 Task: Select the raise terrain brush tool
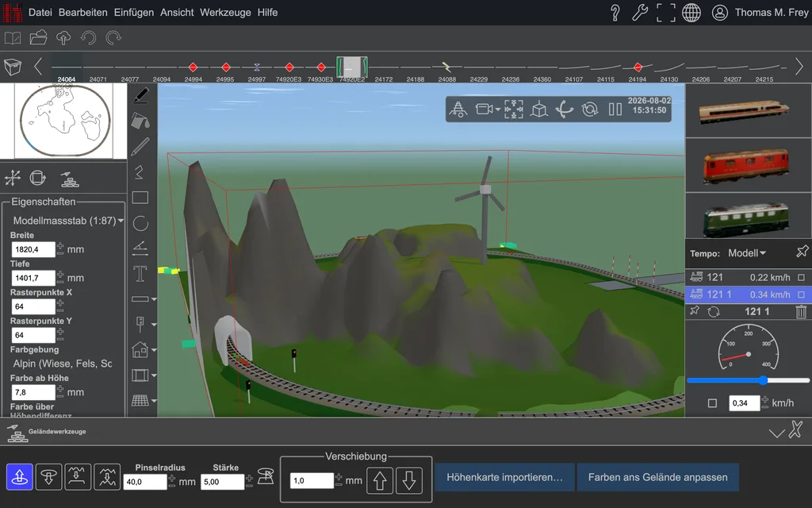pos(20,477)
